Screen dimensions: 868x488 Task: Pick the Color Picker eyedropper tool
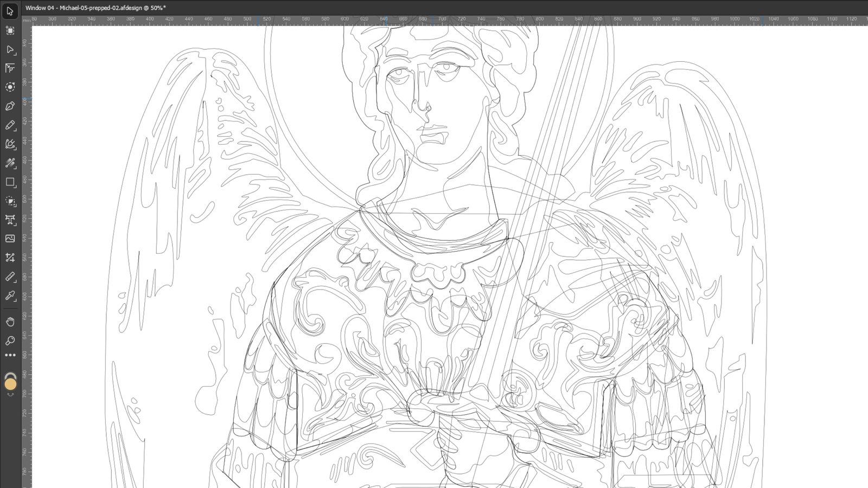[x=10, y=296]
